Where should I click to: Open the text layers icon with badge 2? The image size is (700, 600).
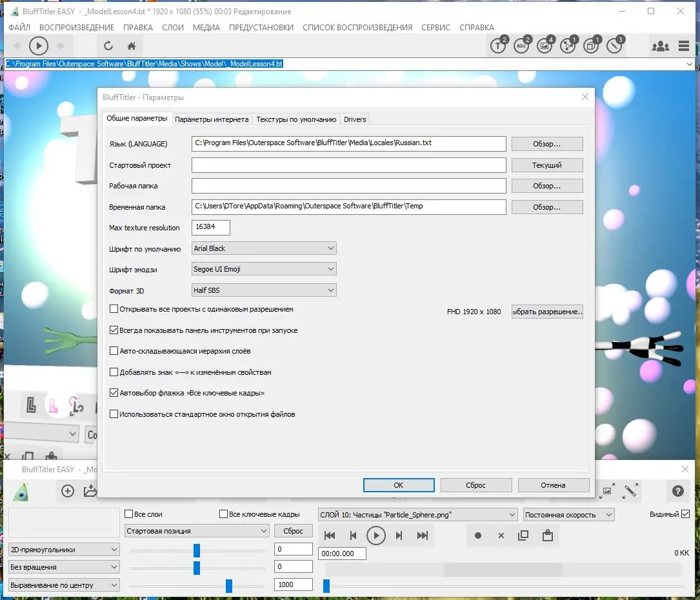(x=497, y=47)
